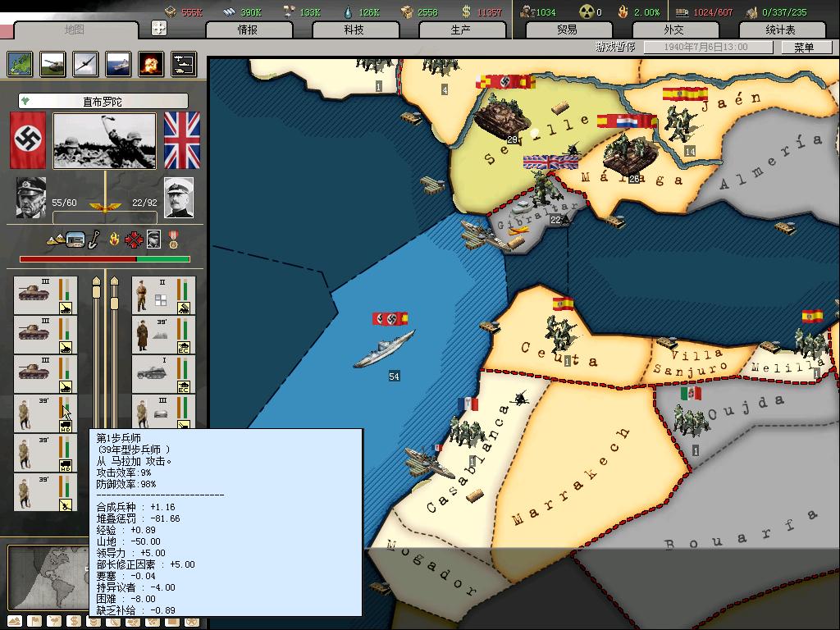Image resolution: width=840 pixels, height=630 pixels.
Task: Select the naval units warship icon
Action: coord(118,64)
